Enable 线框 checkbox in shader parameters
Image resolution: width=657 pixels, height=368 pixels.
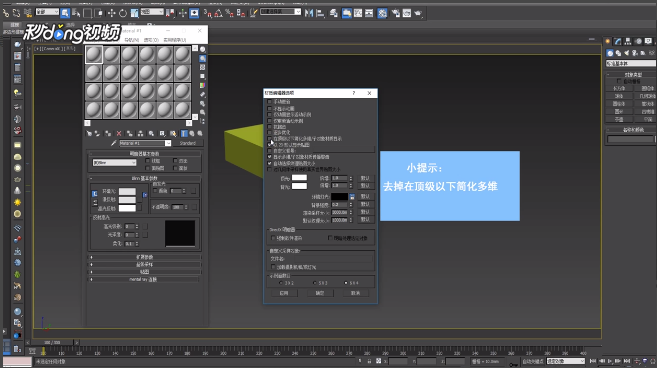[x=147, y=161]
